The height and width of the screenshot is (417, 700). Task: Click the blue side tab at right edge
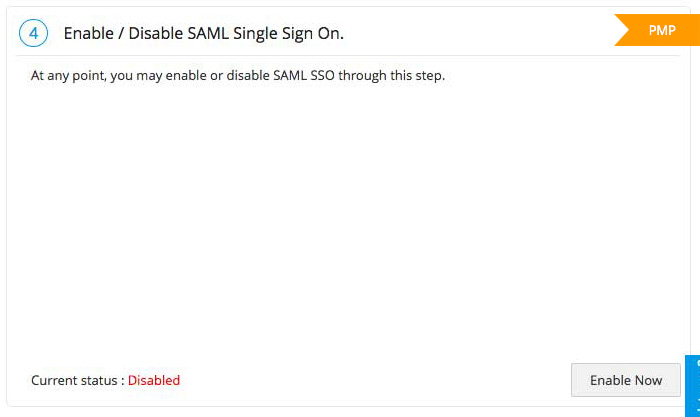[x=692, y=385]
